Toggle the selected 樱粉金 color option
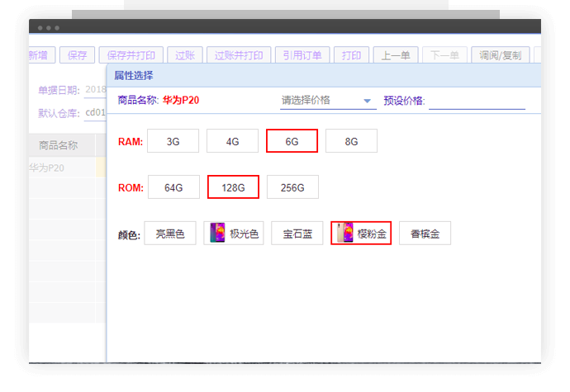The width and height of the screenshot is (570, 392). (361, 234)
